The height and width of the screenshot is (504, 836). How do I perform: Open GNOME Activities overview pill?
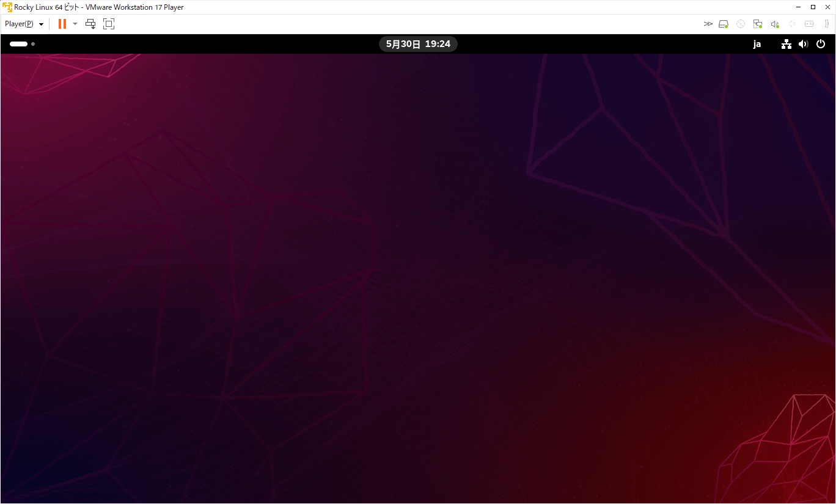pos(18,44)
